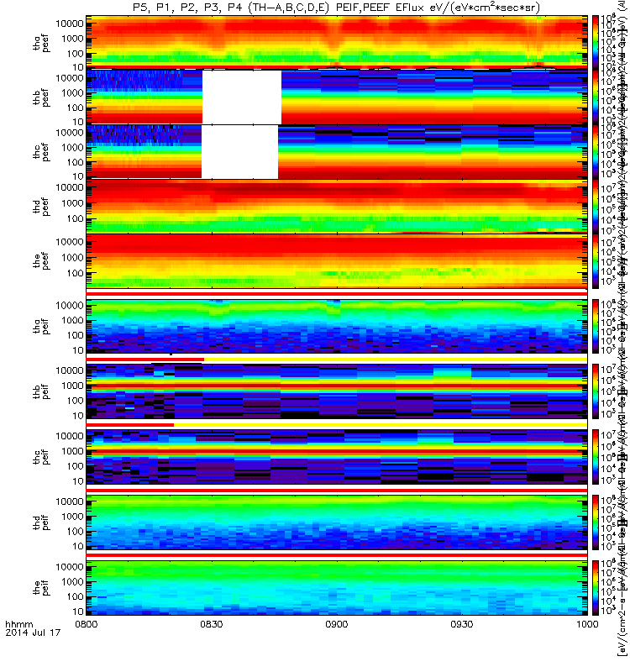Click the the peef spectrogram panel
The image size is (630, 672).
[337, 261]
